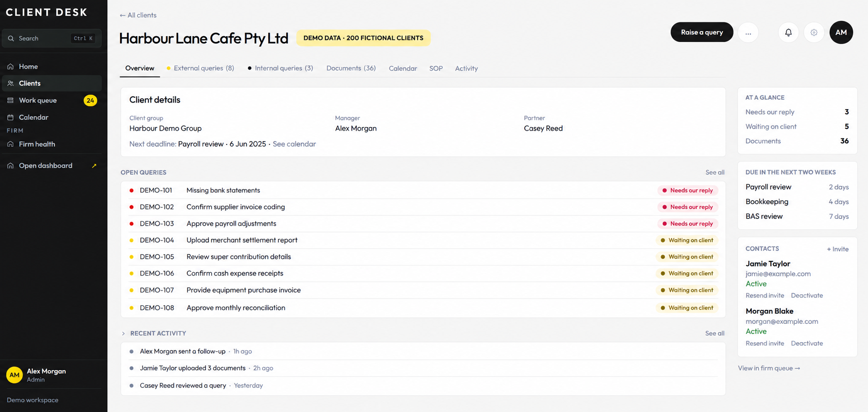This screenshot has height=412, width=868.
Task: Deactivate Morgan Blake contact
Action: [x=807, y=343]
